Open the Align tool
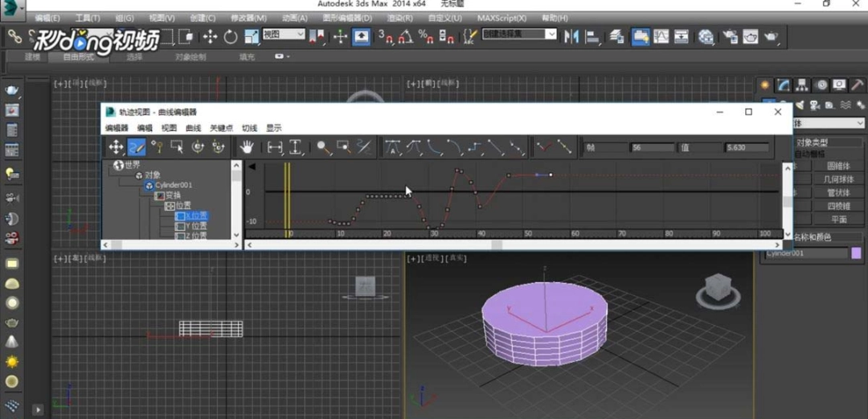The image size is (868, 419). 592,37
